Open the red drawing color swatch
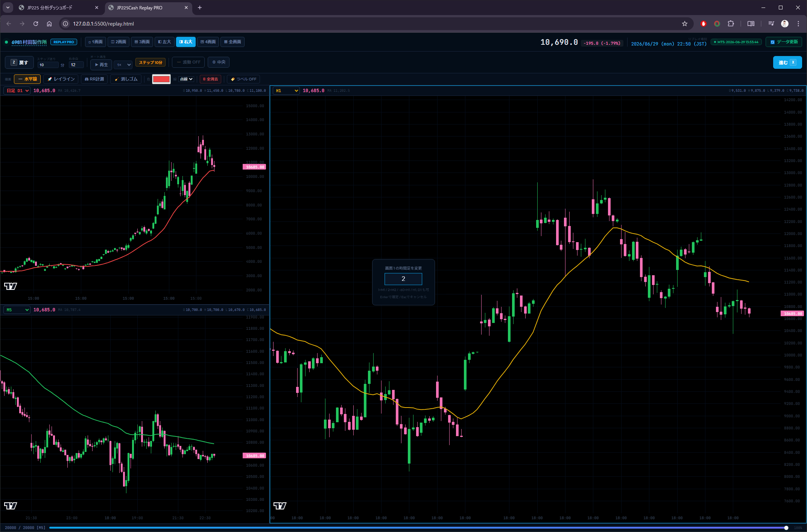The image size is (807, 532). coord(161,79)
